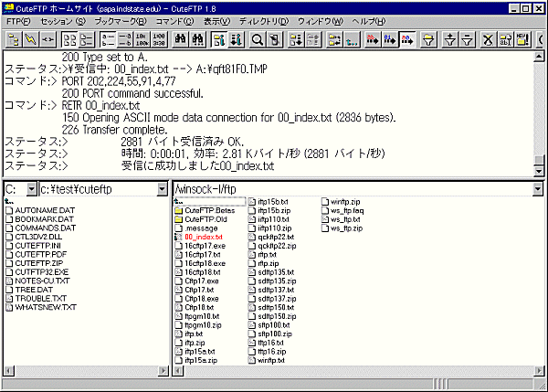Viewport: 548px width, 392px height.
Task: Click the folder Filter funnel icon
Action: tap(428, 40)
